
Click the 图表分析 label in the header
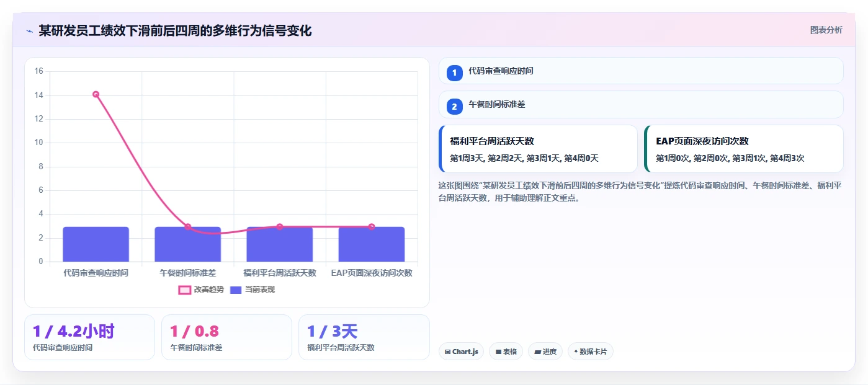point(826,30)
